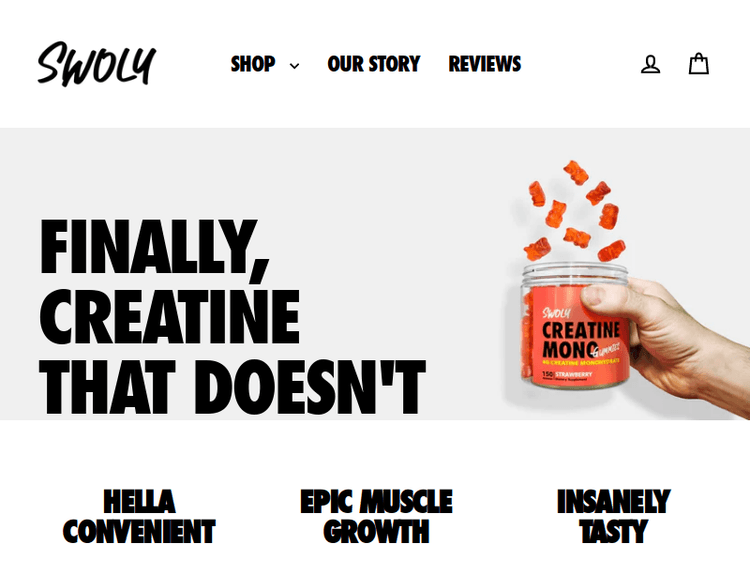Open the REVIEWS navigation link
This screenshot has height=563, width=750.
pos(485,64)
